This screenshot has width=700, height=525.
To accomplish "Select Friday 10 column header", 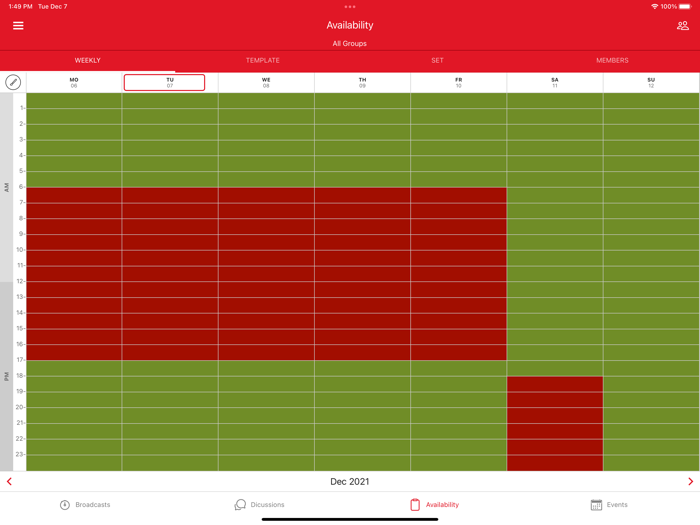I will pos(458,83).
